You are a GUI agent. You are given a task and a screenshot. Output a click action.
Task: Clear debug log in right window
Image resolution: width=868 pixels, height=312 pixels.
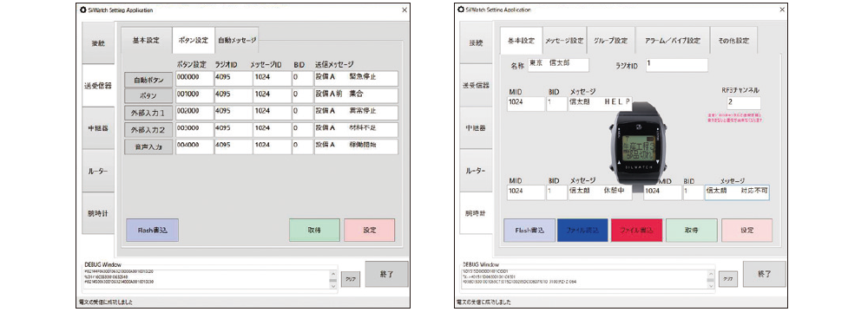(728, 279)
